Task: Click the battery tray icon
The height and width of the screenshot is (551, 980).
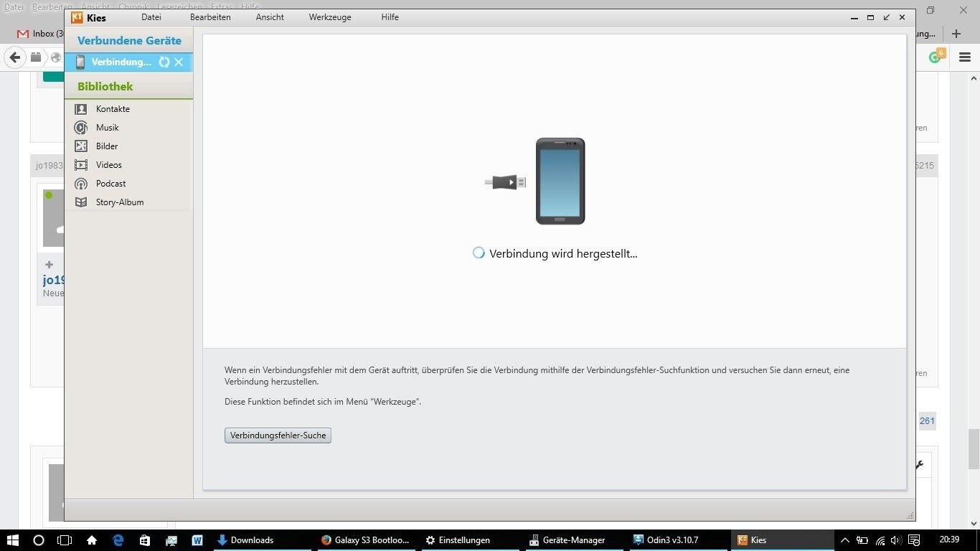Action: point(863,540)
